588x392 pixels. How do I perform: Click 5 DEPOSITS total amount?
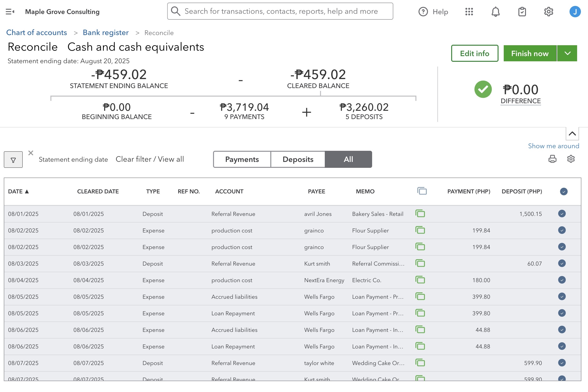[x=364, y=107]
